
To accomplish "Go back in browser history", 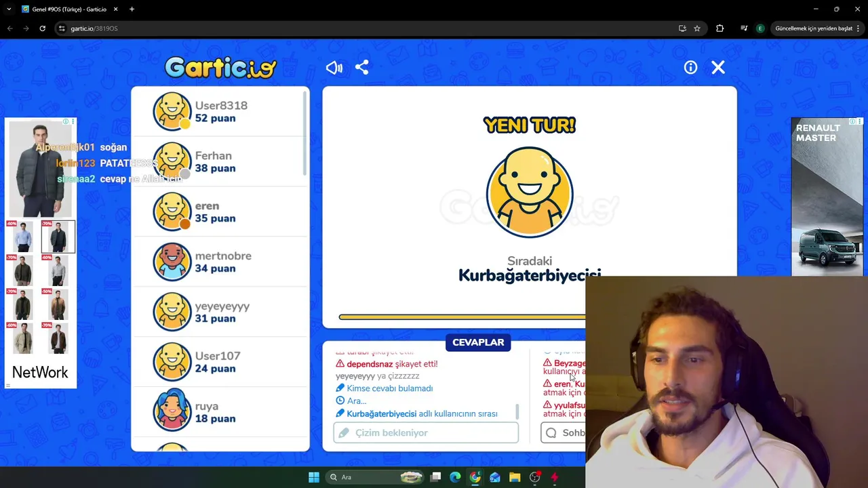I will pos(9,28).
